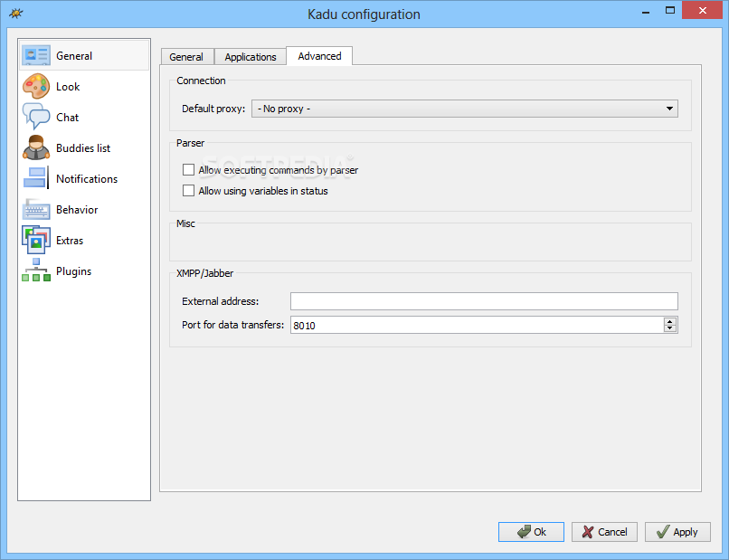Click the Cancel button
This screenshot has height=560, width=729.
coord(604,532)
